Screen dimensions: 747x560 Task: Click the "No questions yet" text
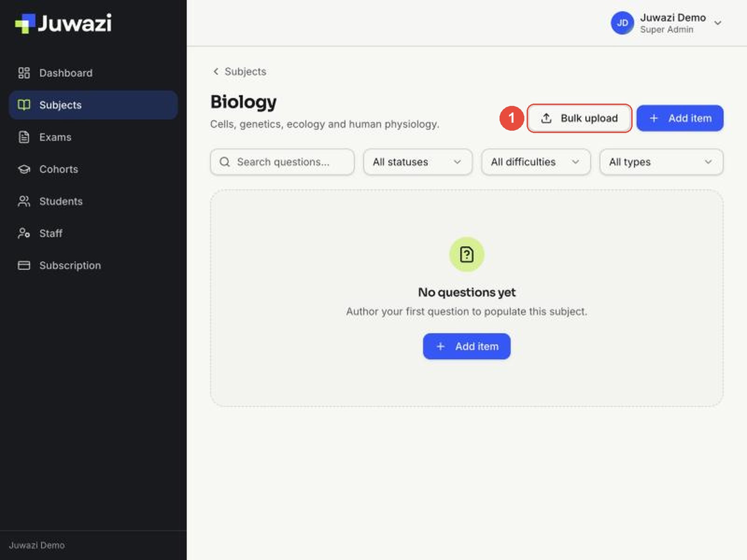click(467, 292)
